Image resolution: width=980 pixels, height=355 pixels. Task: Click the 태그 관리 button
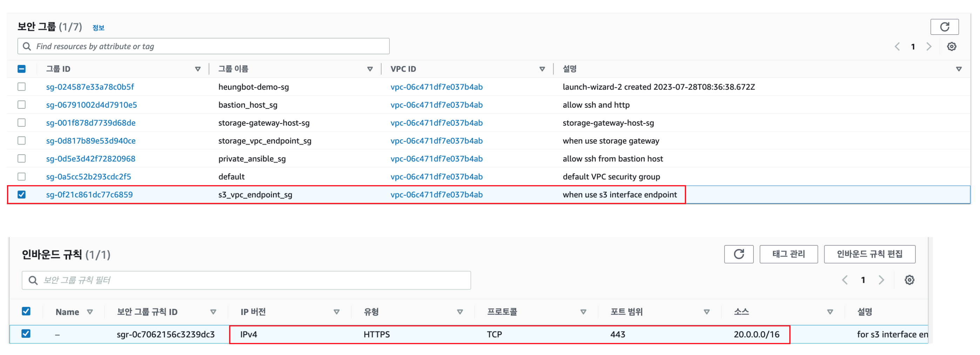788,254
